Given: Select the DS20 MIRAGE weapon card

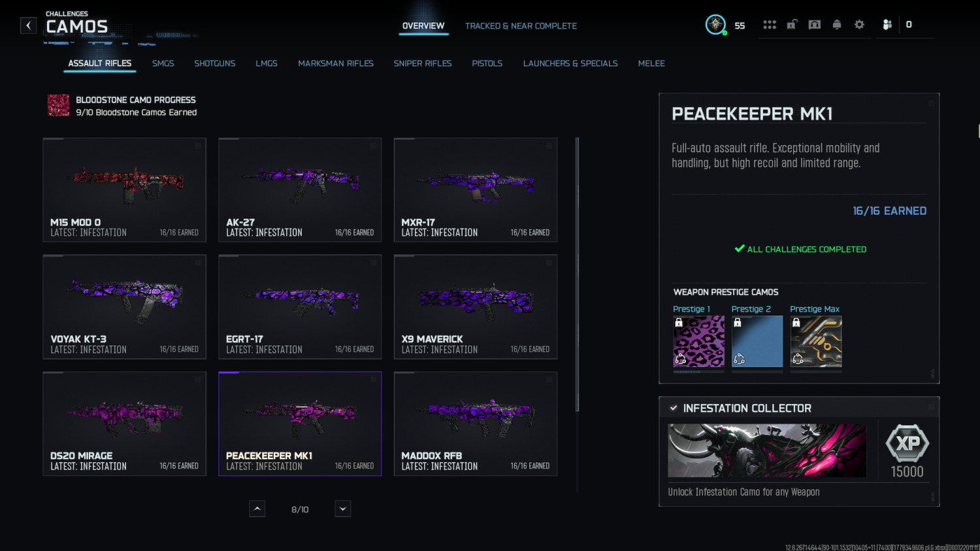Looking at the screenshot, I should pos(125,424).
